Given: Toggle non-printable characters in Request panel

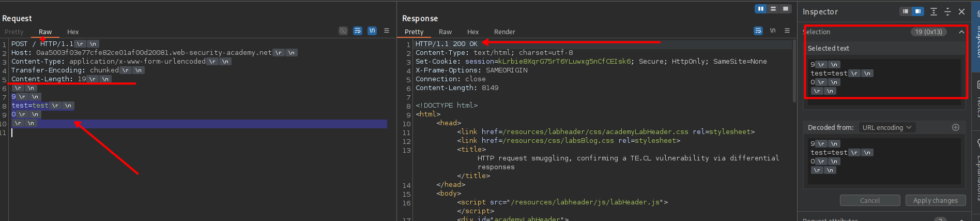Looking at the screenshot, I should click(x=372, y=31).
